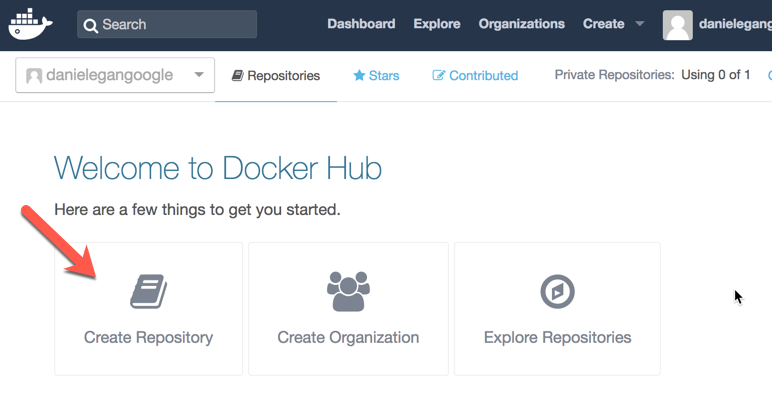The width and height of the screenshot is (772, 402).
Task: Click the magnifier icon in search box
Action: click(x=91, y=25)
